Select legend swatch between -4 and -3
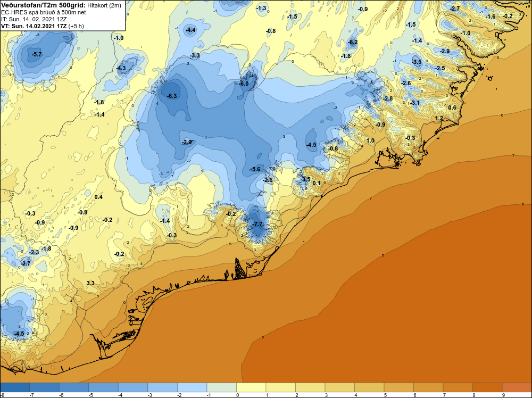 coord(133,387)
